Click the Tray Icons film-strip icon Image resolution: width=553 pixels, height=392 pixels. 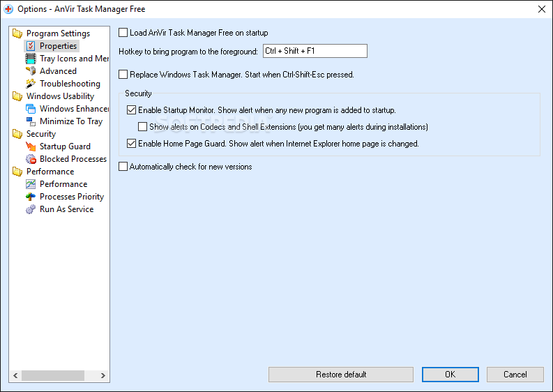click(x=31, y=59)
